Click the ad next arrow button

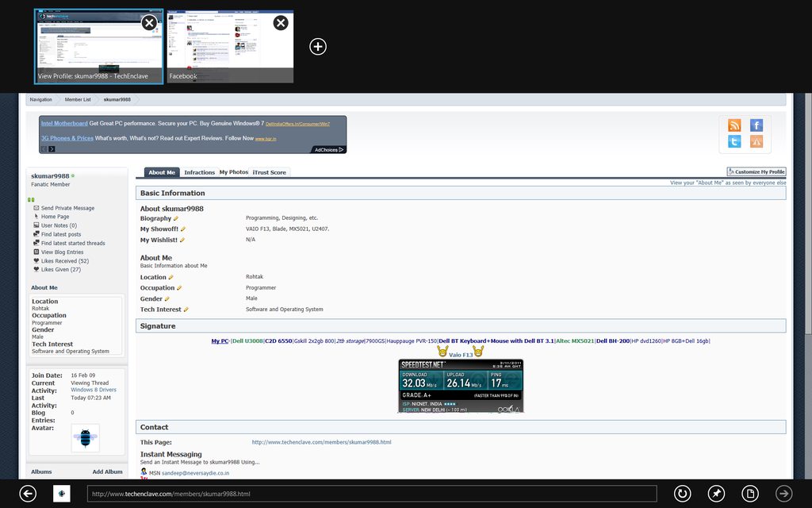point(52,149)
